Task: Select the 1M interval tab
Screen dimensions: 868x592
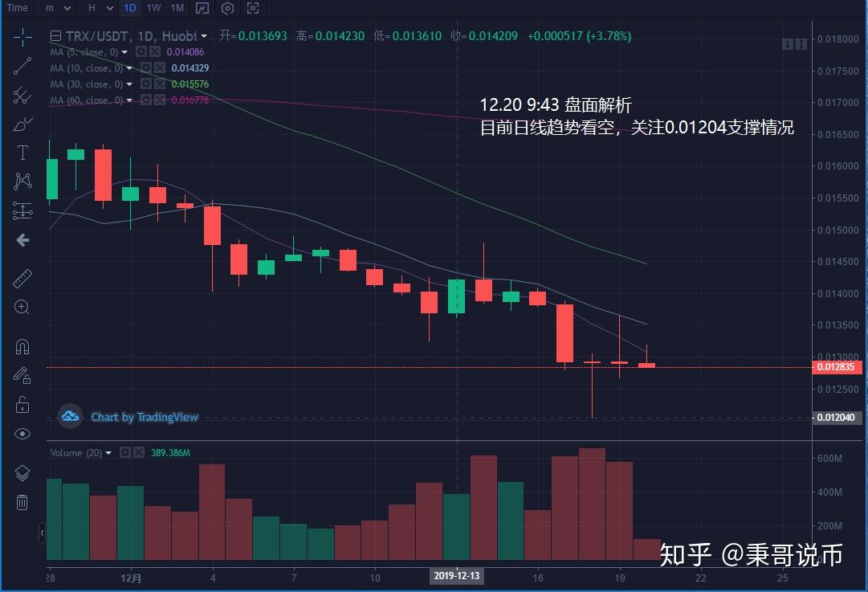Action: coord(177,8)
